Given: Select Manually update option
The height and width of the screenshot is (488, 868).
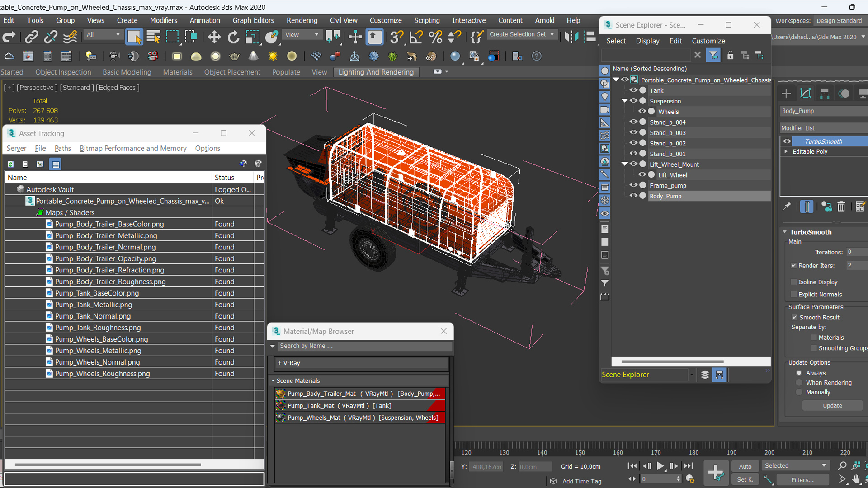Looking at the screenshot, I should pyautogui.click(x=799, y=392).
